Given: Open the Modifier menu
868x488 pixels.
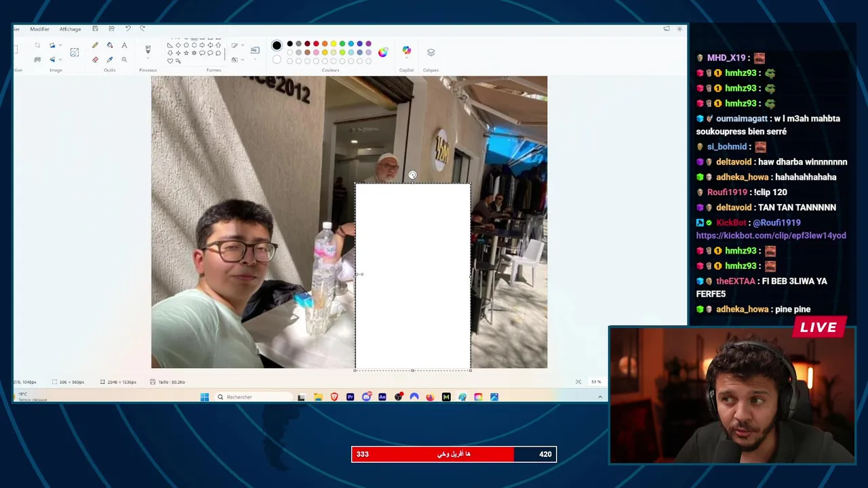Looking at the screenshot, I should (x=39, y=29).
